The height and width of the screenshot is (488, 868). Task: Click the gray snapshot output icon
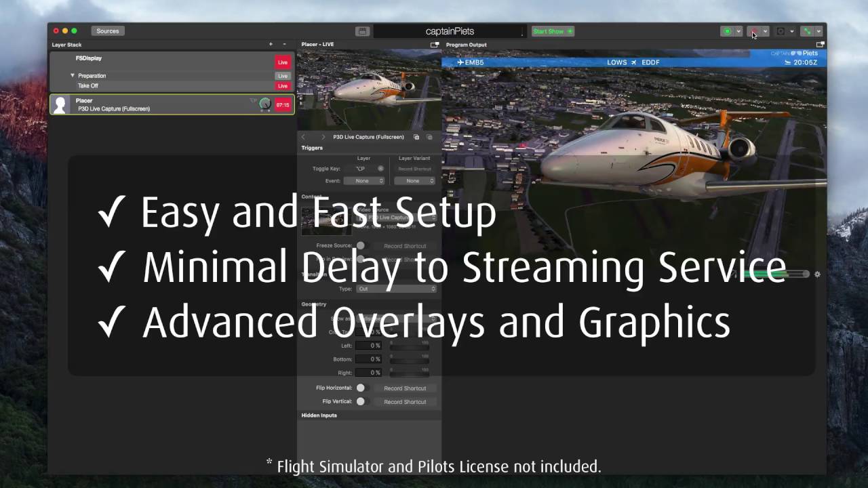(x=780, y=31)
